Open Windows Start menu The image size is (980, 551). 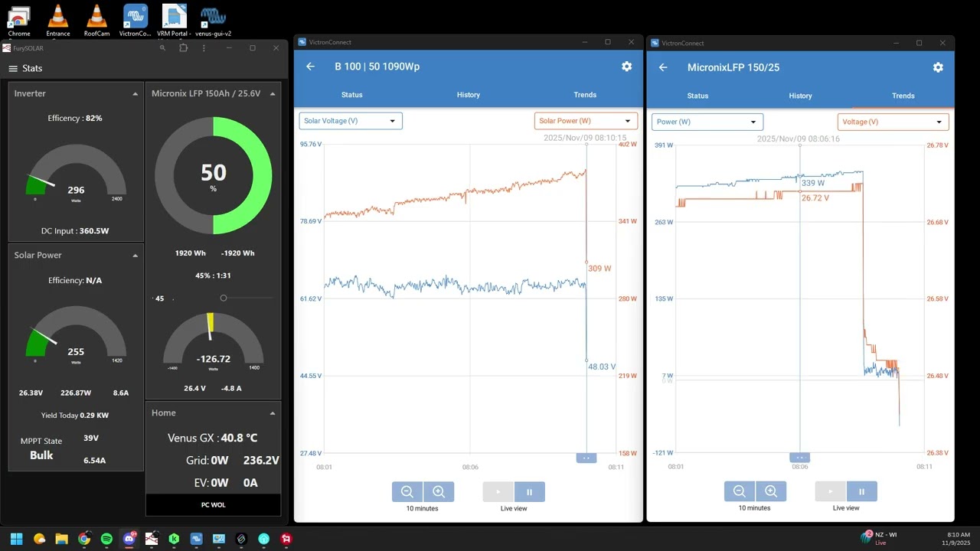(16, 539)
